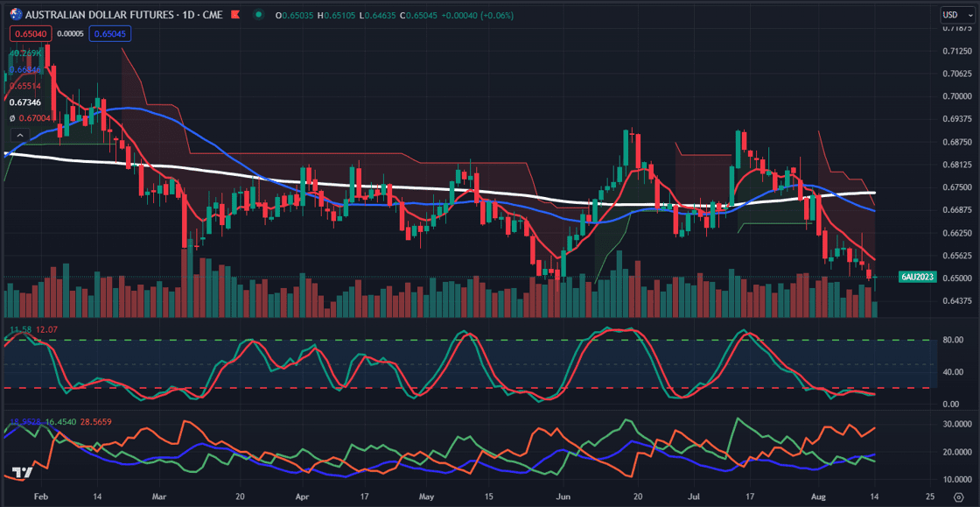Click the orange DI value 28.5659
This screenshot has width=980, height=507.
tap(95, 421)
